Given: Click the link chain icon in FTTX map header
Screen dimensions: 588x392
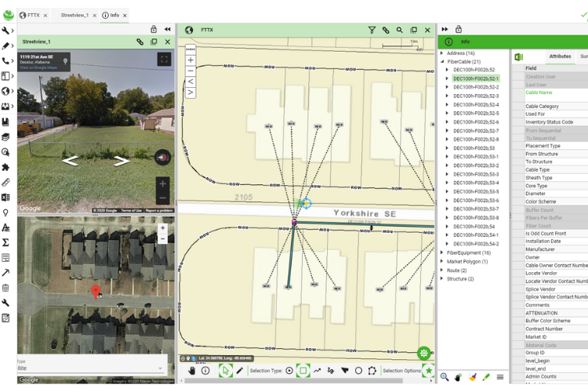Looking at the screenshot, I should click(386, 30).
